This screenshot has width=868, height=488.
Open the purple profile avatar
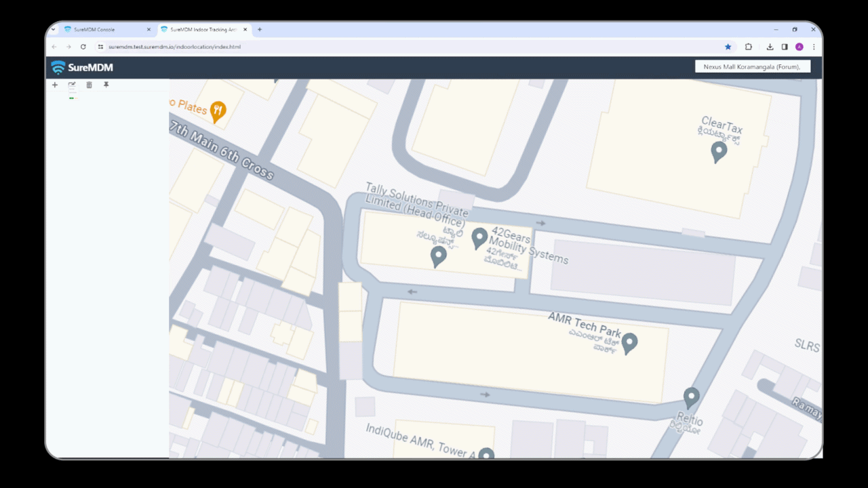pyautogui.click(x=800, y=47)
